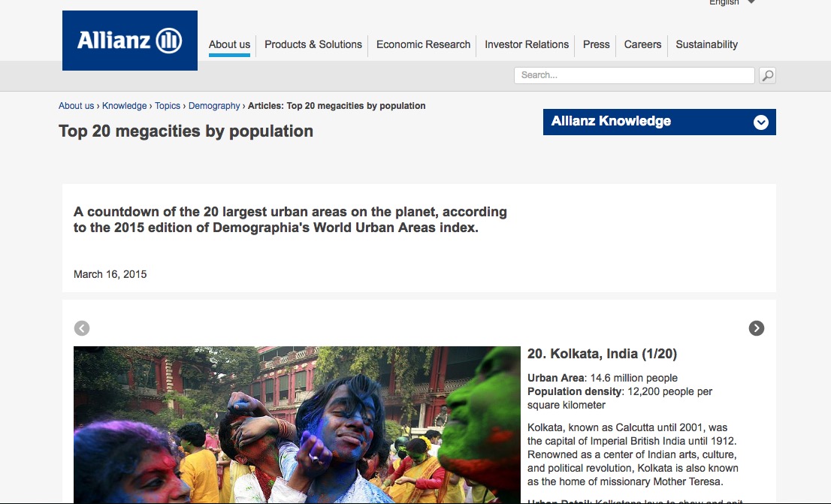Open the Sustainability menu
This screenshot has width=831, height=504.
point(706,44)
